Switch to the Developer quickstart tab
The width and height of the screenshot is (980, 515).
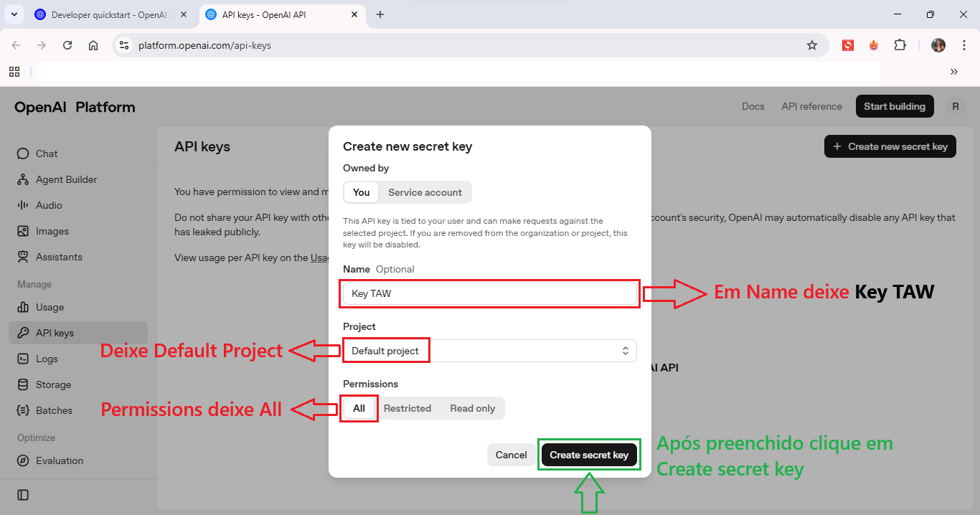point(107,14)
